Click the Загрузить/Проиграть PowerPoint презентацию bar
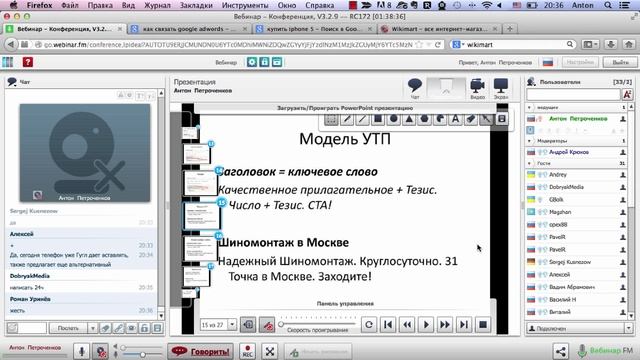The height and width of the screenshot is (360, 640). click(x=345, y=108)
